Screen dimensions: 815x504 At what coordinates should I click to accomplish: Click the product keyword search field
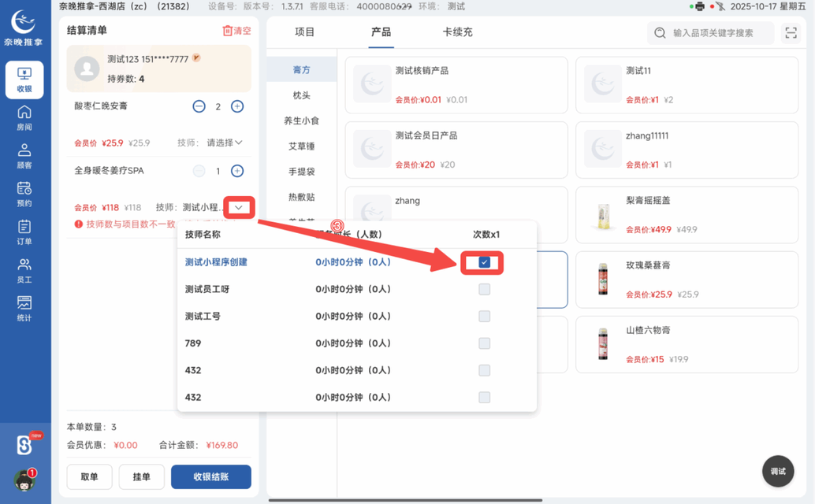[x=713, y=33]
